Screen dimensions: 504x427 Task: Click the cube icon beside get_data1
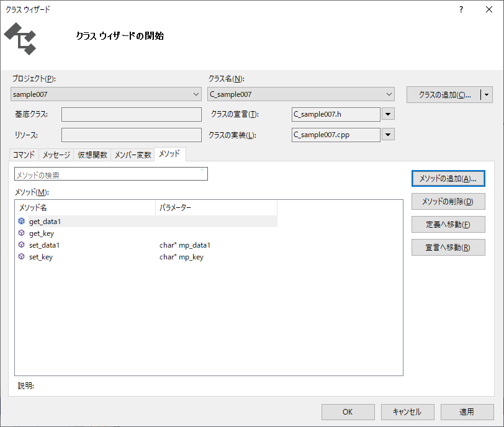coord(21,222)
